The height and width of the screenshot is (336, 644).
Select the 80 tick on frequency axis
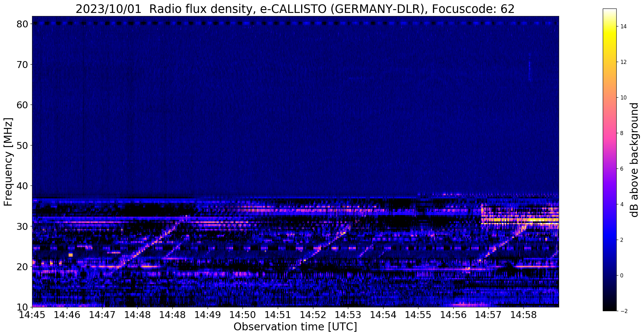(x=23, y=24)
